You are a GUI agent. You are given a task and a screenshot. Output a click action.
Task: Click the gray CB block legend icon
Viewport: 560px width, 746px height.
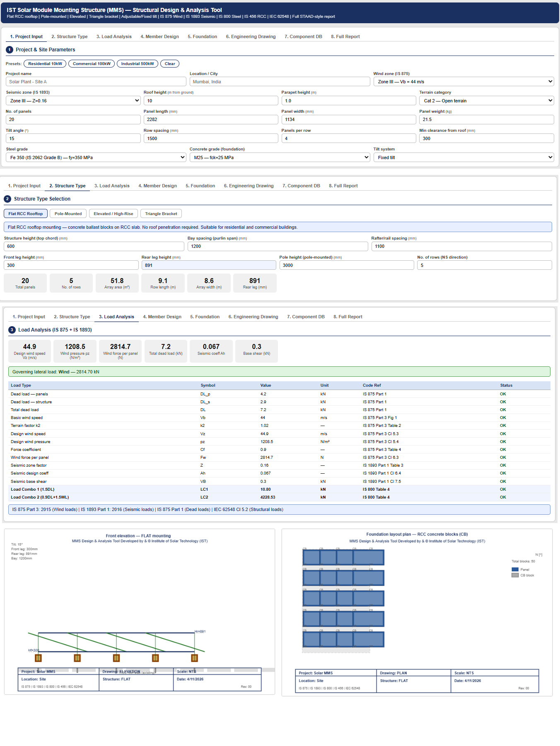[x=515, y=575]
